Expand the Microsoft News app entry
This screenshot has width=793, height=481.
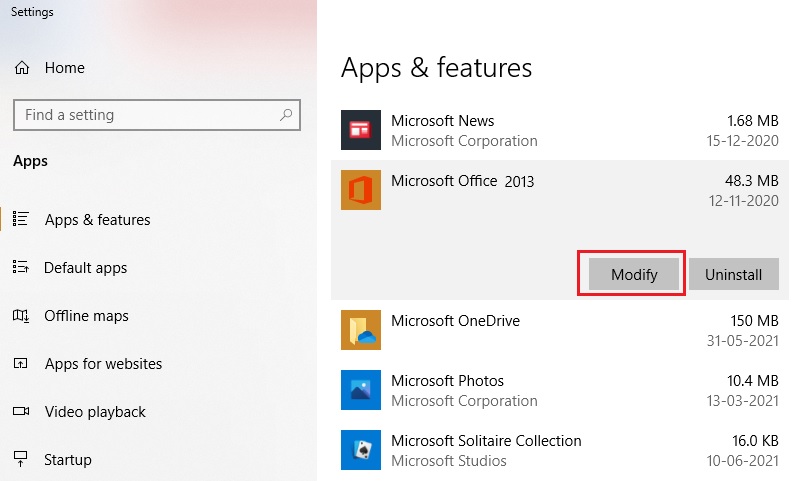560,131
